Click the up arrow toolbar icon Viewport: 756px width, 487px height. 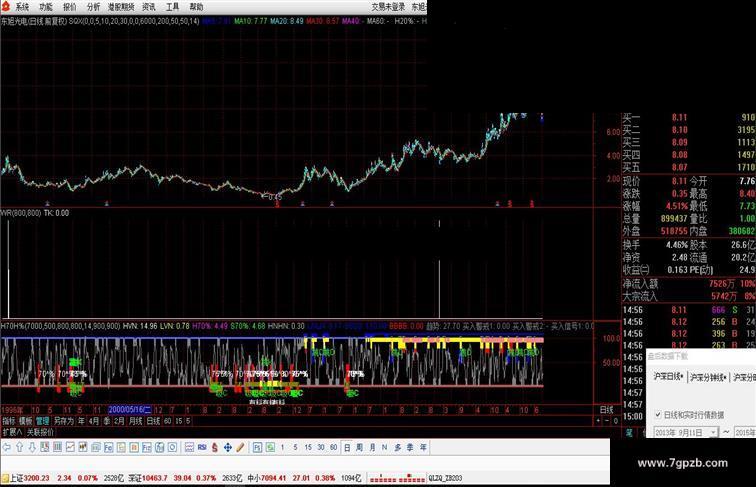(x=20, y=447)
